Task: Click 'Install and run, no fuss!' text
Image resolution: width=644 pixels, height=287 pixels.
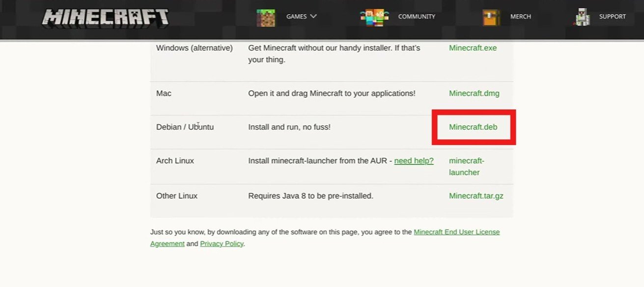Action: 289,127
